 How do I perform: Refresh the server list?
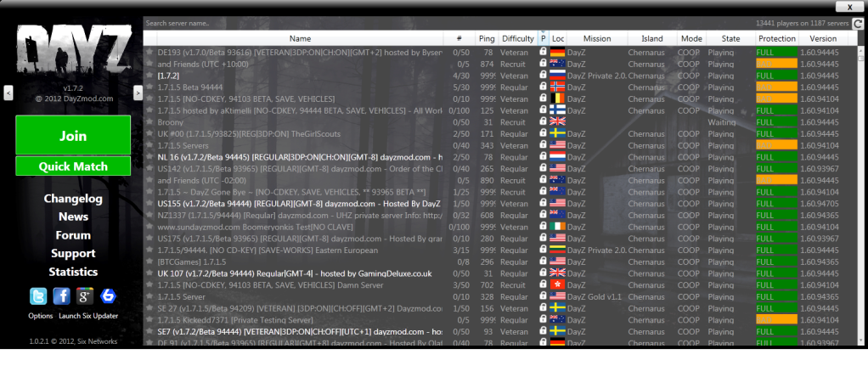(x=858, y=25)
